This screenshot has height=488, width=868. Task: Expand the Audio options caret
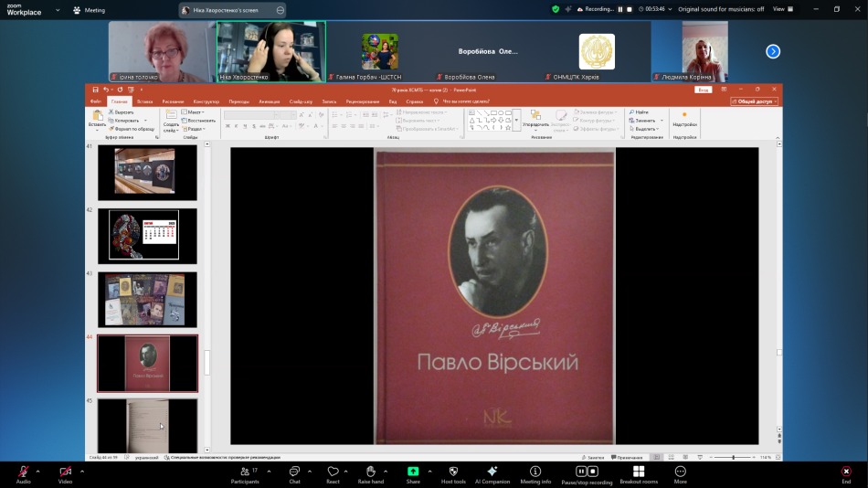[x=40, y=472]
